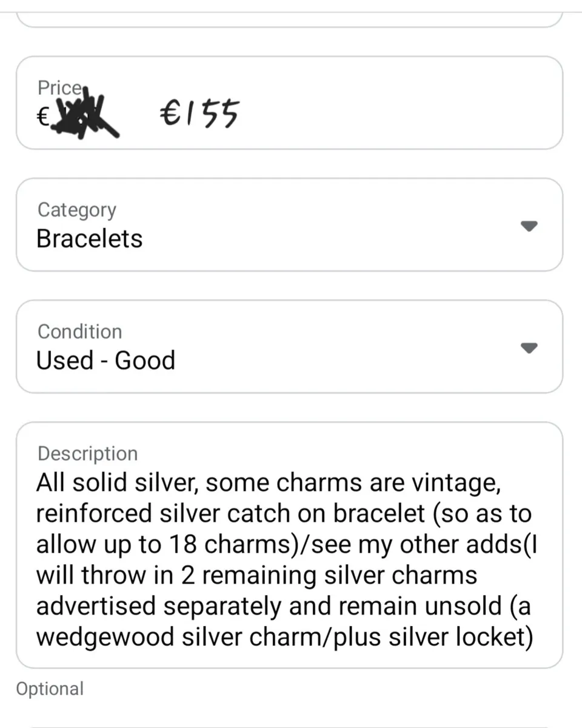Click the Description field label

tap(87, 454)
